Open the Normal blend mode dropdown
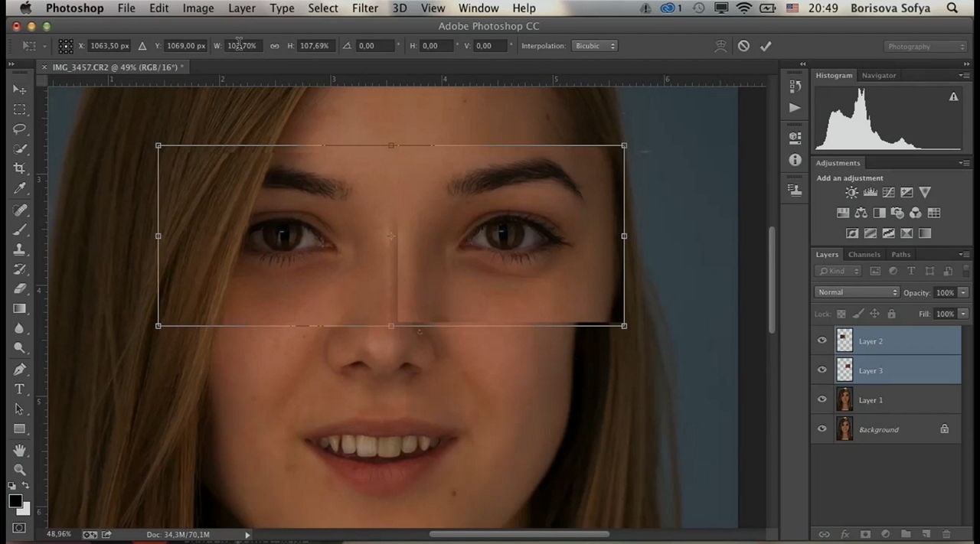980x544 pixels. coord(857,292)
